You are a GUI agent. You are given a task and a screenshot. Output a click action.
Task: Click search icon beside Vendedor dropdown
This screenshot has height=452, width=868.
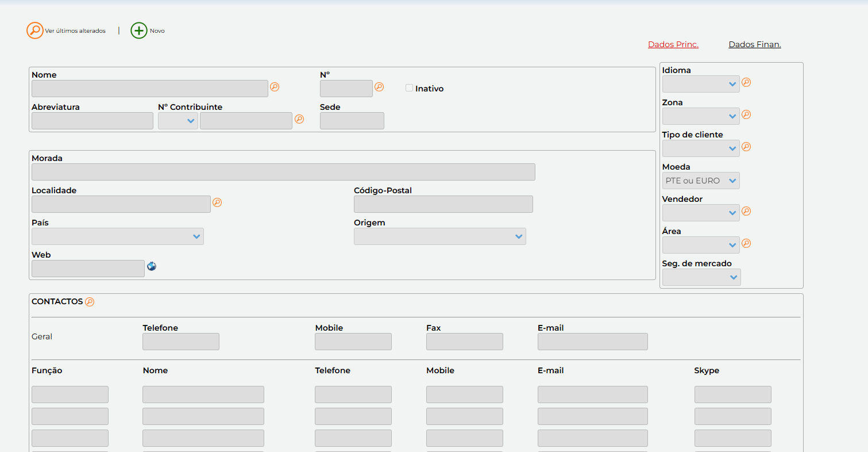pyautogui.click(x=746, y=211)
